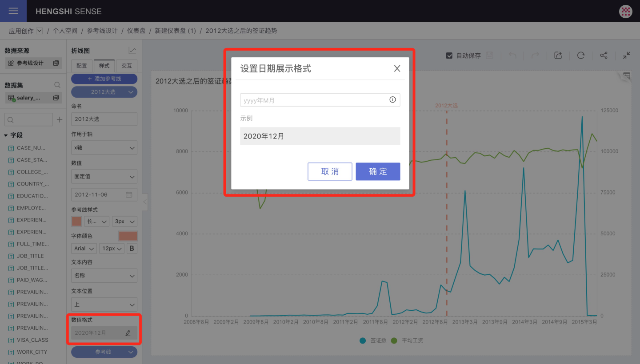Search datasets with the magnifier icon
The width and height of the screenshot is (640, 364).
coord(57,85)
